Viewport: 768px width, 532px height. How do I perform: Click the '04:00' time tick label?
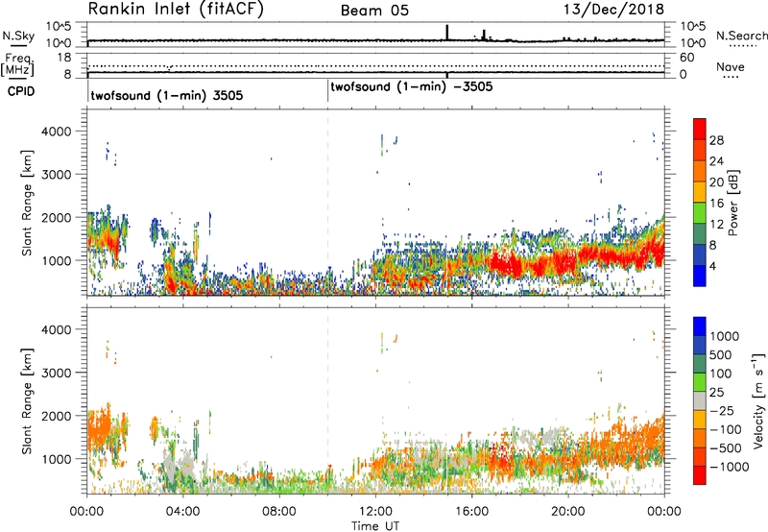pos(182,512)
